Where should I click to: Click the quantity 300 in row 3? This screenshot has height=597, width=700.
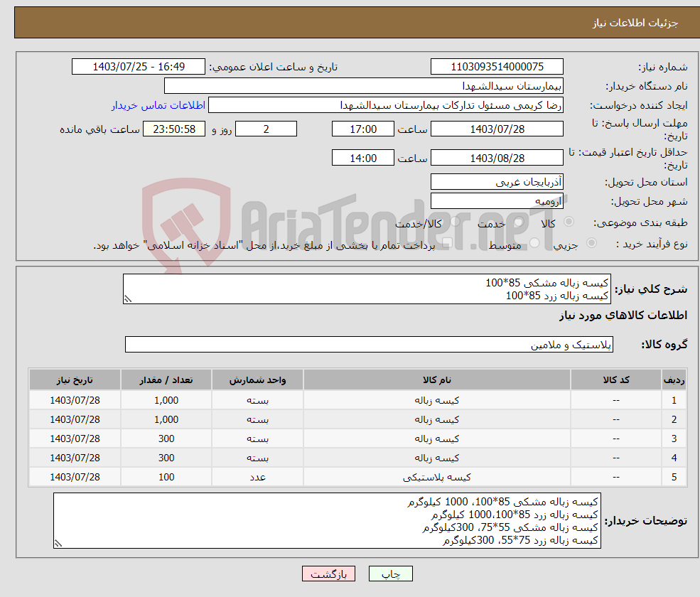166,439
